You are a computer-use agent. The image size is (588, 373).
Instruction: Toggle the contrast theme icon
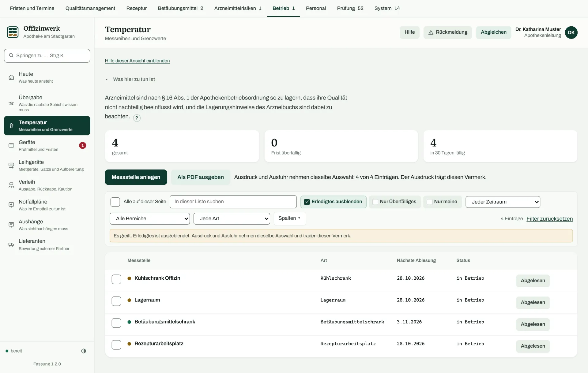pos(84,351)
